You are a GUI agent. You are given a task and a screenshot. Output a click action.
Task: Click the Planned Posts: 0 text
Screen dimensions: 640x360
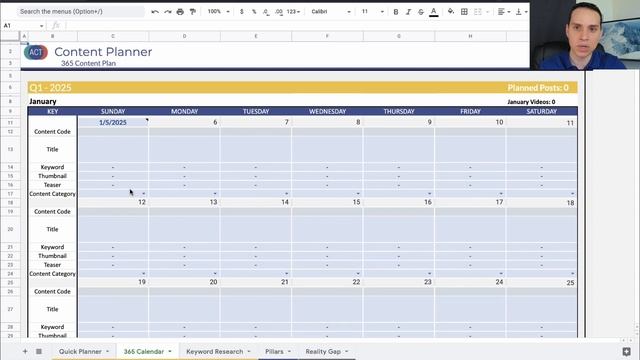(538, 88)
